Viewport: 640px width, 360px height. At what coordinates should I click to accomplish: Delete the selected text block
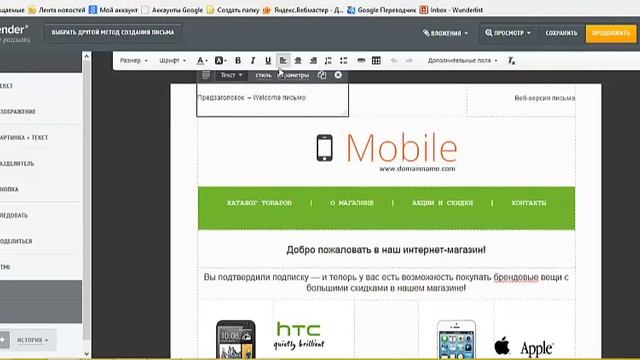click(338, 75)
